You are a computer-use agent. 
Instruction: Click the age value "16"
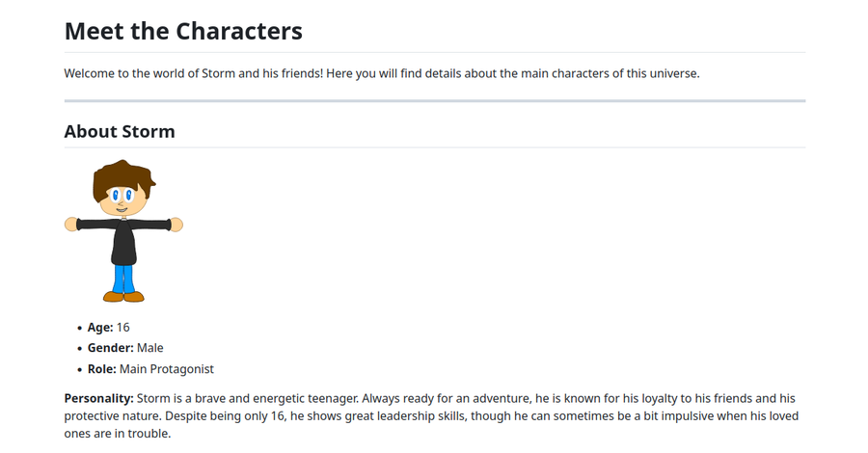[123, 328]
